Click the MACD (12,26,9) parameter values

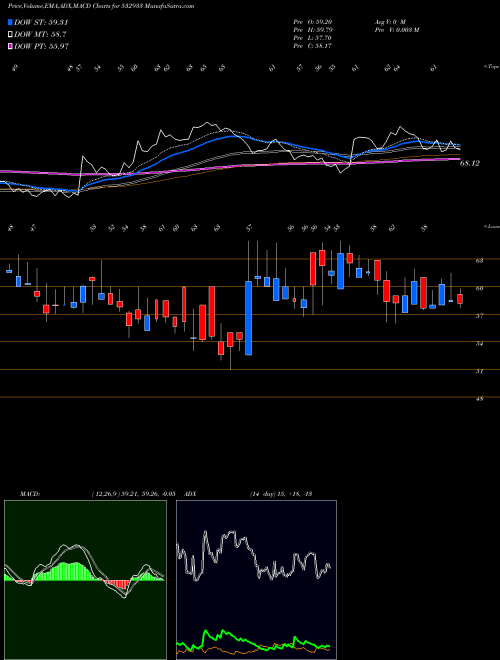pyautogui.click(x=133, y=494)
